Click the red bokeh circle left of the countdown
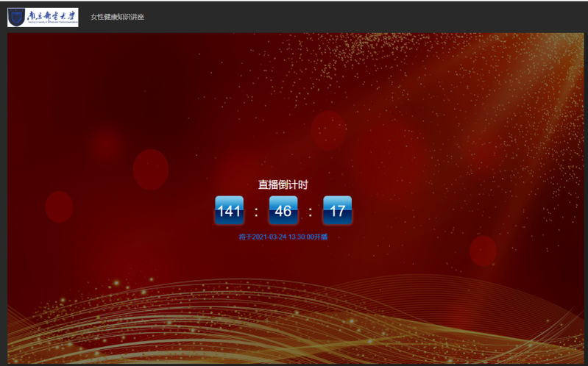 pos(151,169)
